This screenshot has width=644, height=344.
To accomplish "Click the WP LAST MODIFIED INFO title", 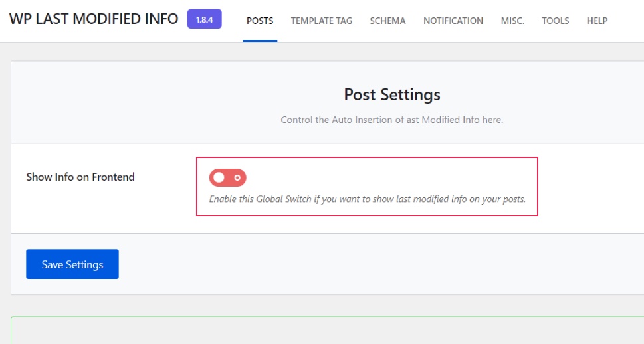I will (x=94, y=19).
